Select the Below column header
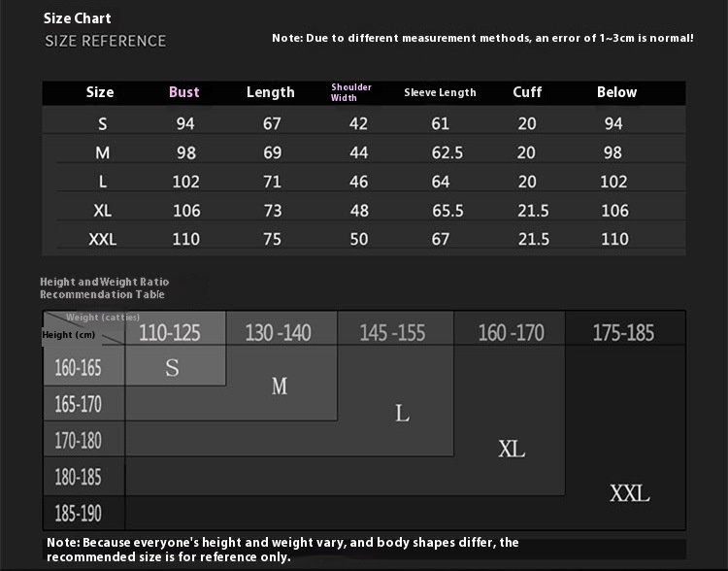This screenshot has height=571, width=728. (616, 92)
